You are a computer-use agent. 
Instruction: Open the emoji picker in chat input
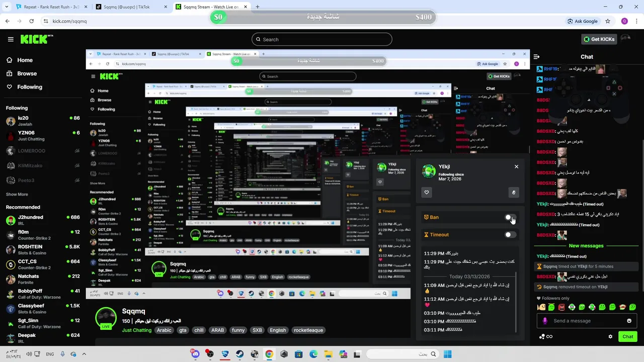[629, 321]
